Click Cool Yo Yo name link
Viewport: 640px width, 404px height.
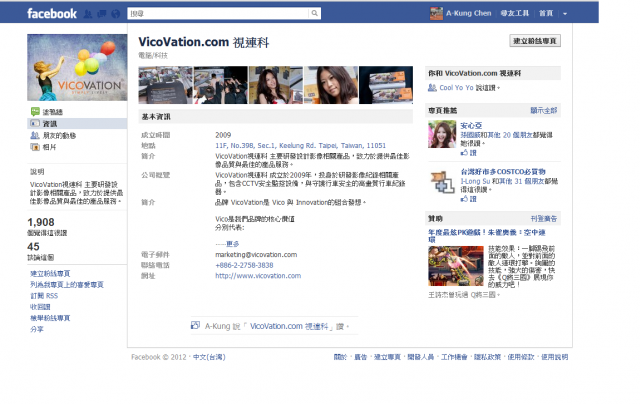point(456,88)
